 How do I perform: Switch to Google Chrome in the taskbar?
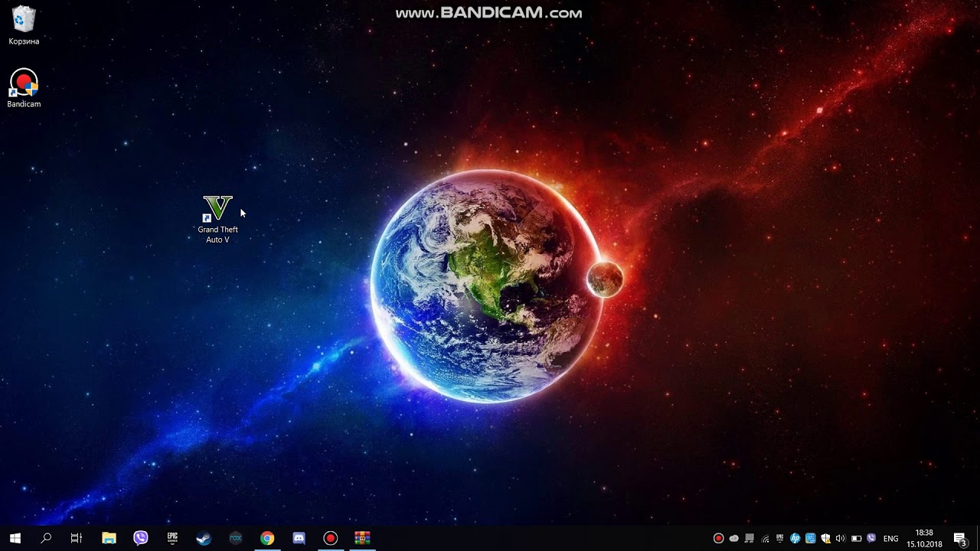[267, 538]
